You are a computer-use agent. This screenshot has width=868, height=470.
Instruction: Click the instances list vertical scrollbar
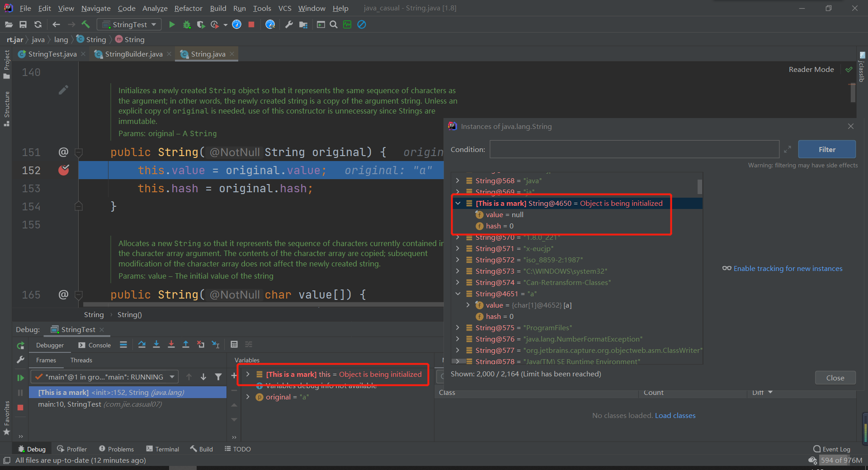(699, 186)
